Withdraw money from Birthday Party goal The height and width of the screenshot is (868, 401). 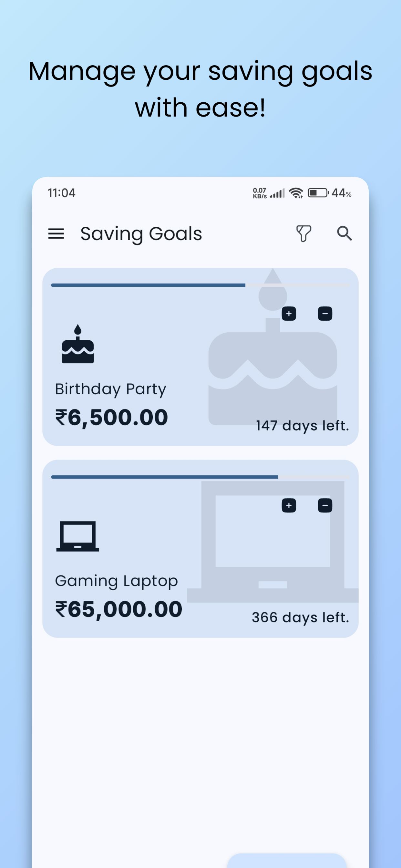point(325,314)
